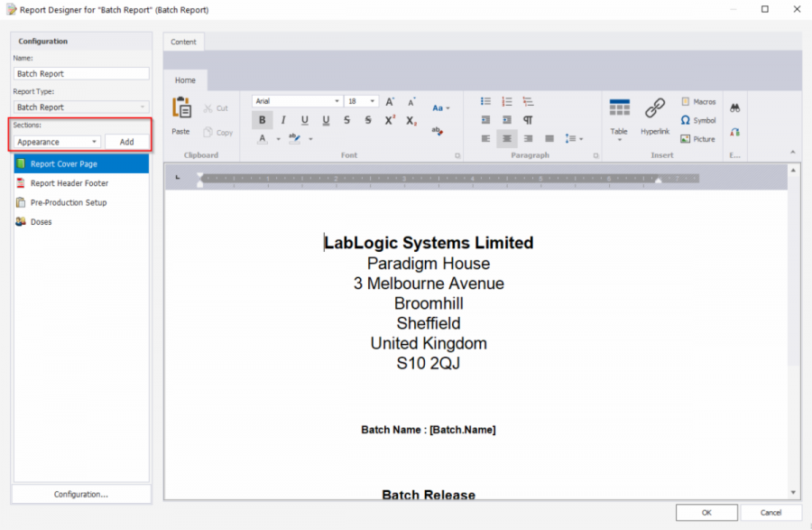The height and width of the screenshot is (530, 812).
Task: Switch to the Content tab
Action: pos(183,42)
